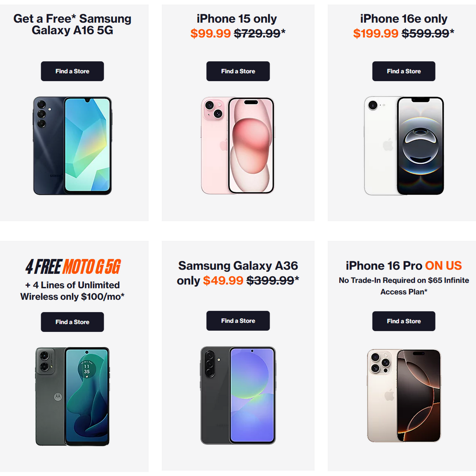
Task: Click the iPhone 16e only heading
Action: tap(404, 19)
